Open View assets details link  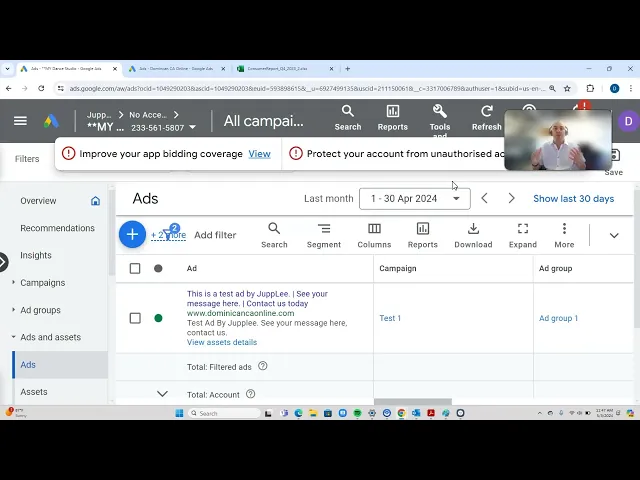point(222,342)
